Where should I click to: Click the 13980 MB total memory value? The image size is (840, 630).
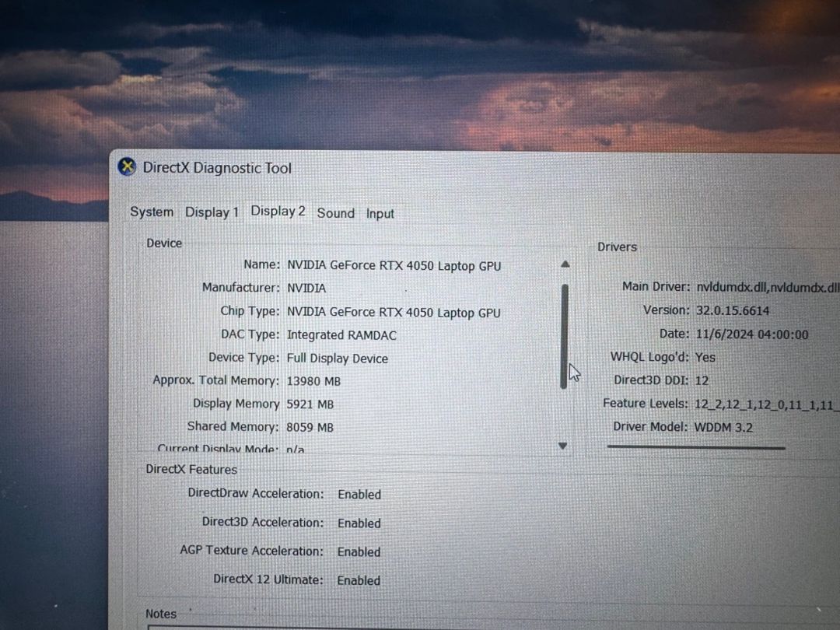(x=313, y=381)
